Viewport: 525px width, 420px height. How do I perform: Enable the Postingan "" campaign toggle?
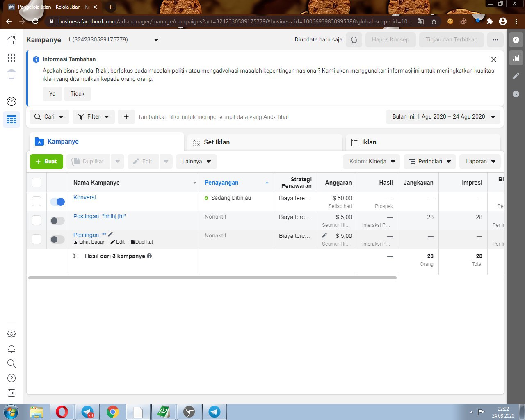[x=57, y=240]
